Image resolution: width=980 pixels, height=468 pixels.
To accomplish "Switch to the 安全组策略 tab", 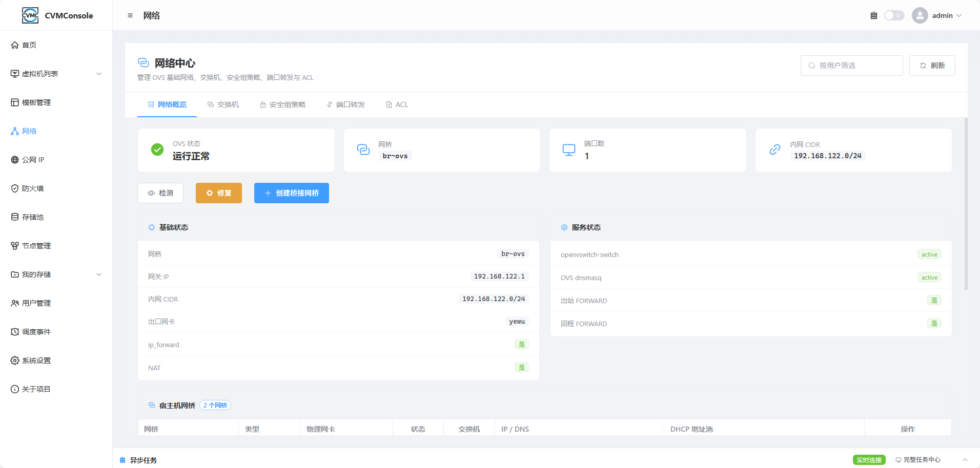I will pos(282,104).
